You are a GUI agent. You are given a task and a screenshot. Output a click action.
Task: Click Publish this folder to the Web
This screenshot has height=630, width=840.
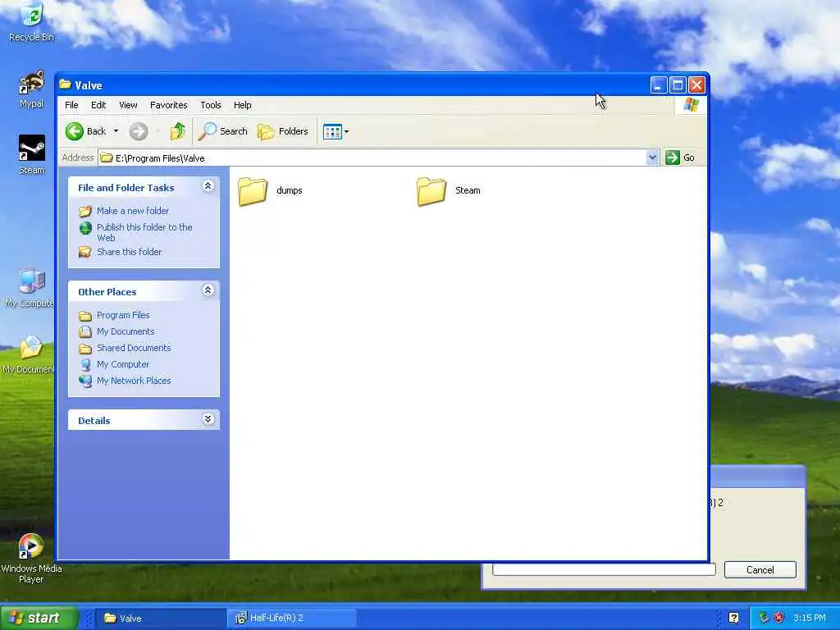144,232
